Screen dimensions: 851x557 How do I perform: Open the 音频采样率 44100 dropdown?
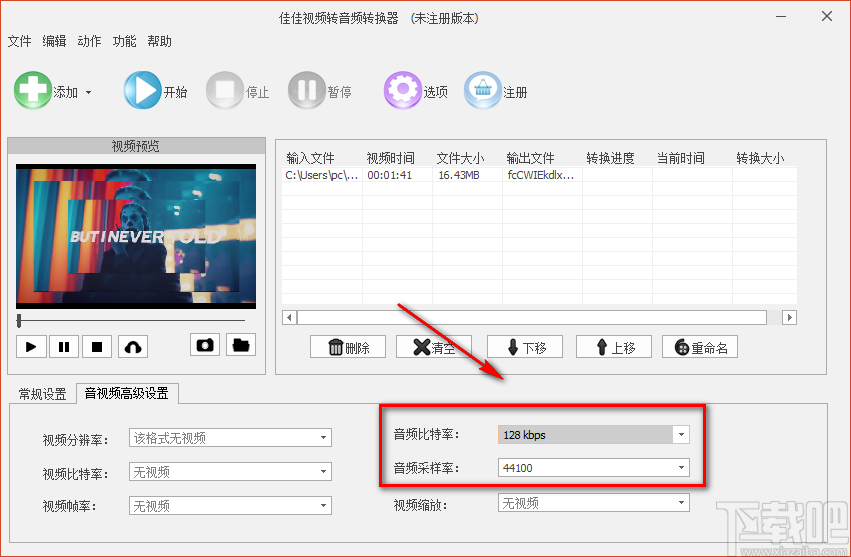pyautogui.click(x=594, y=467)
